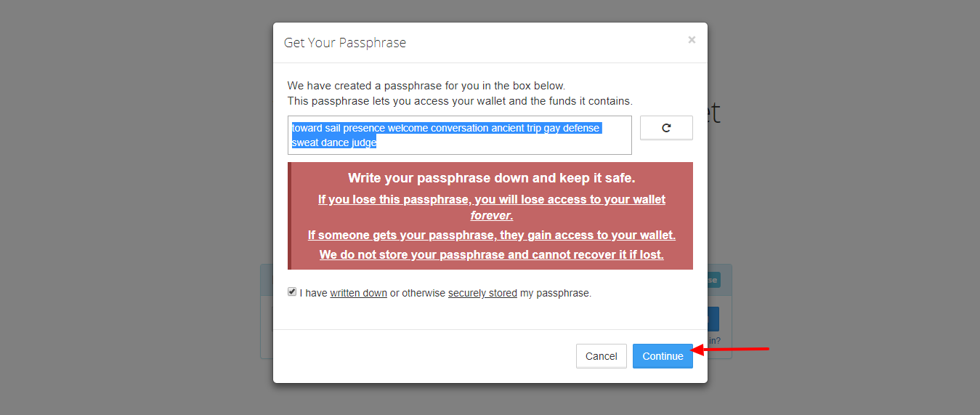Click the underlined 'securely stored' text
The width and height of the screenshot is (980, 415).
pos(482,294)
